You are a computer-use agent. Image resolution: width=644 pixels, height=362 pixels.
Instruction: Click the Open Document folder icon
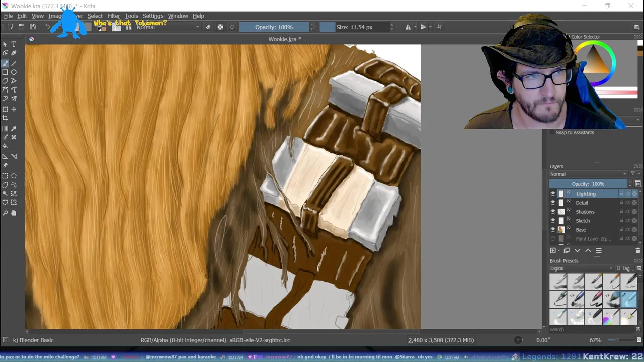coord(21,27)
